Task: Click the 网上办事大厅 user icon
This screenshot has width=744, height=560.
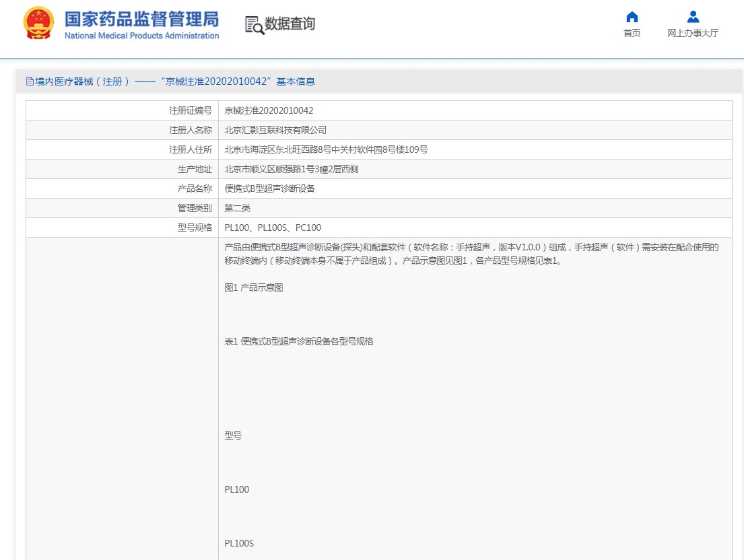Action: (694, 17)
